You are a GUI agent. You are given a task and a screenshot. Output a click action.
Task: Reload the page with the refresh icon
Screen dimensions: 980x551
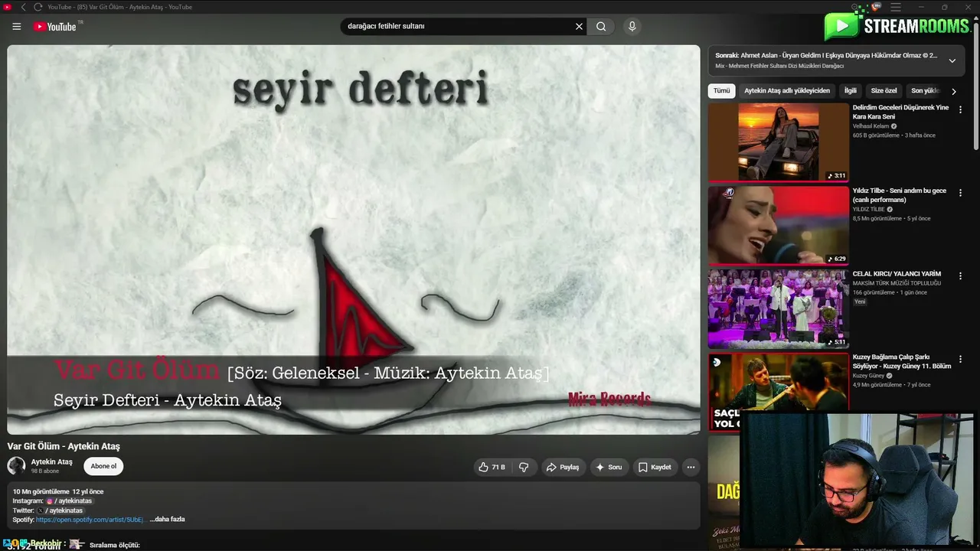38,7
